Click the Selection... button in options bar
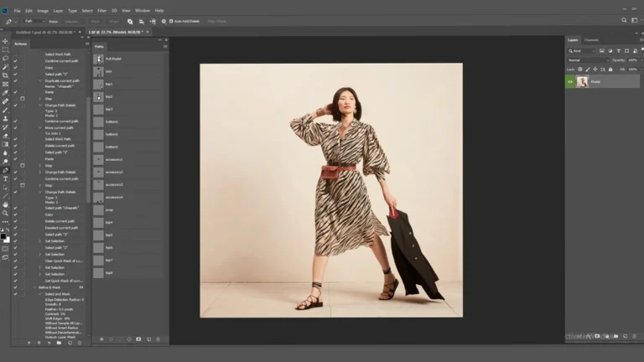This screenshot has height=362, width=644. (x=72, y=21)
